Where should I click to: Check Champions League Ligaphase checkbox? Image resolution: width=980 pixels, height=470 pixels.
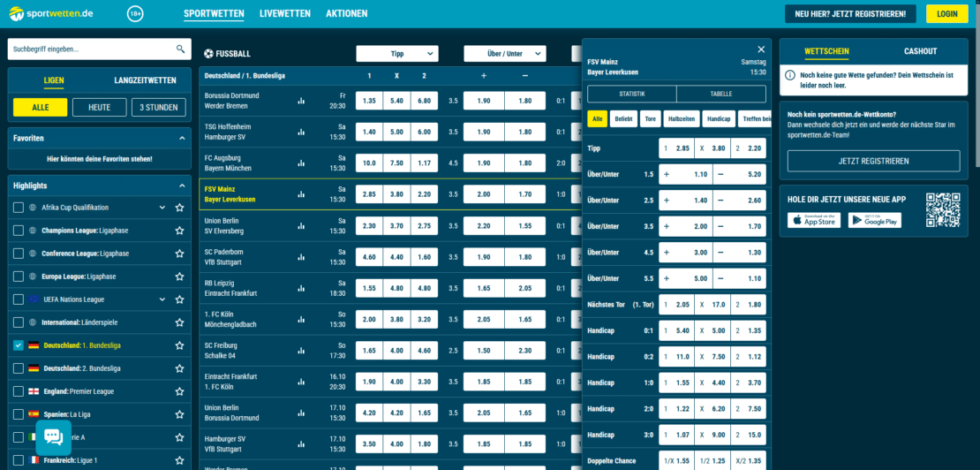[19, 231]
